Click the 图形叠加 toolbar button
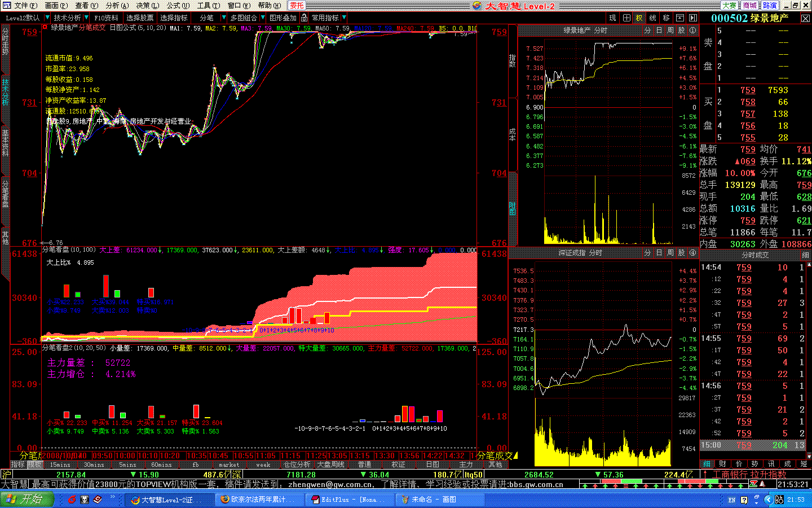Screen dimensions: 812x508 click(x=283, y=18)
